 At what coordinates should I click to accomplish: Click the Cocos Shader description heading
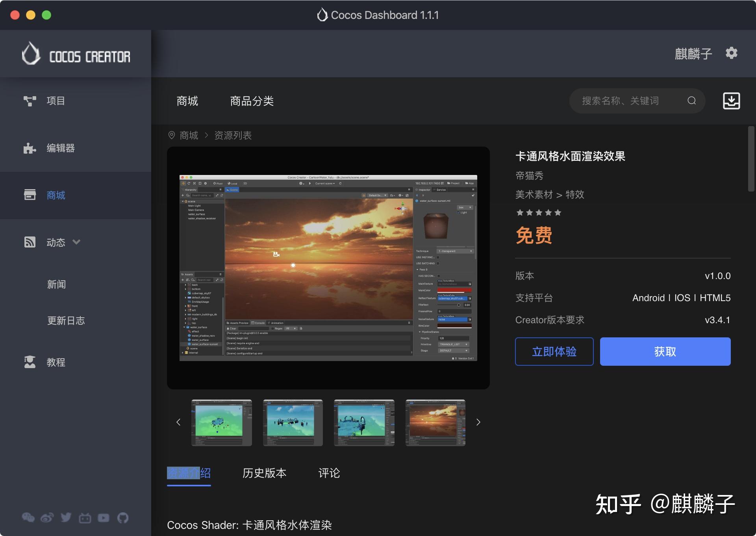point(250,525)
